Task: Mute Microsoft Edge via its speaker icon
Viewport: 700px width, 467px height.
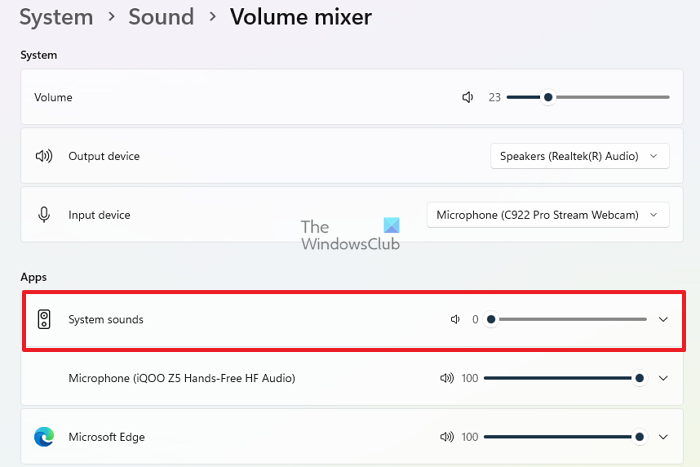Action: tap(447, 437)
